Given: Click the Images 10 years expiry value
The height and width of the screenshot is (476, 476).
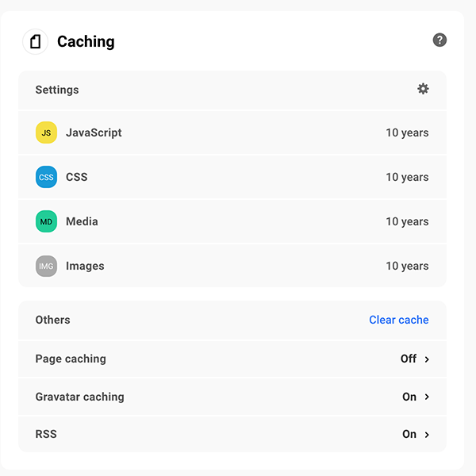Looking at the screenshot, I should coord(407,266).
